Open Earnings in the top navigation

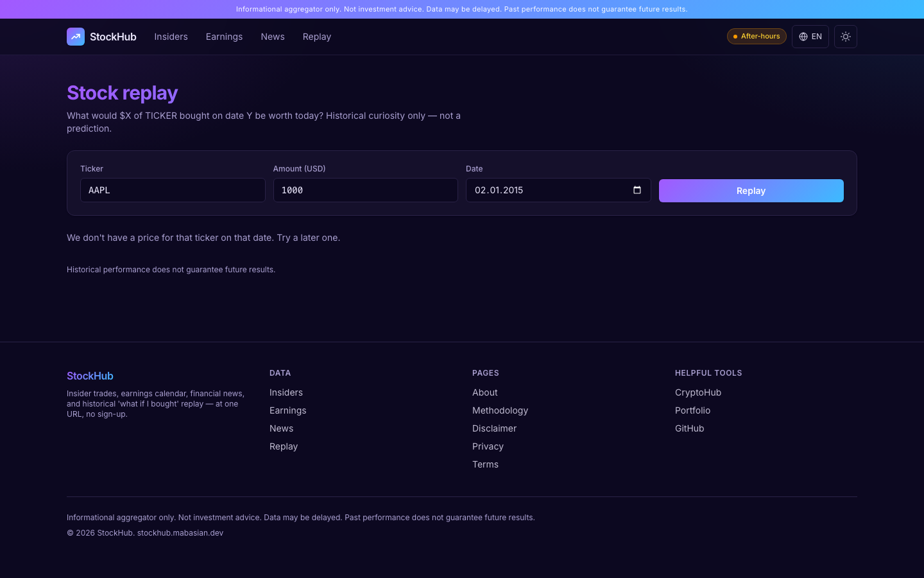(x=224, y=37)
